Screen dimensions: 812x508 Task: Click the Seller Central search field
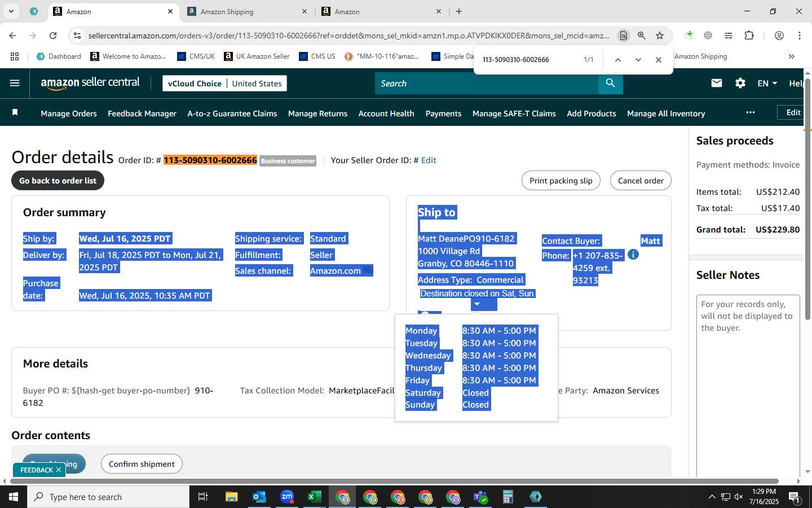click(x=486, y=83)
